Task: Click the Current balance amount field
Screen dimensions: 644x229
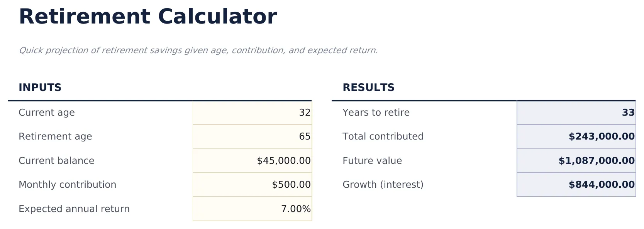Action: 252,161
